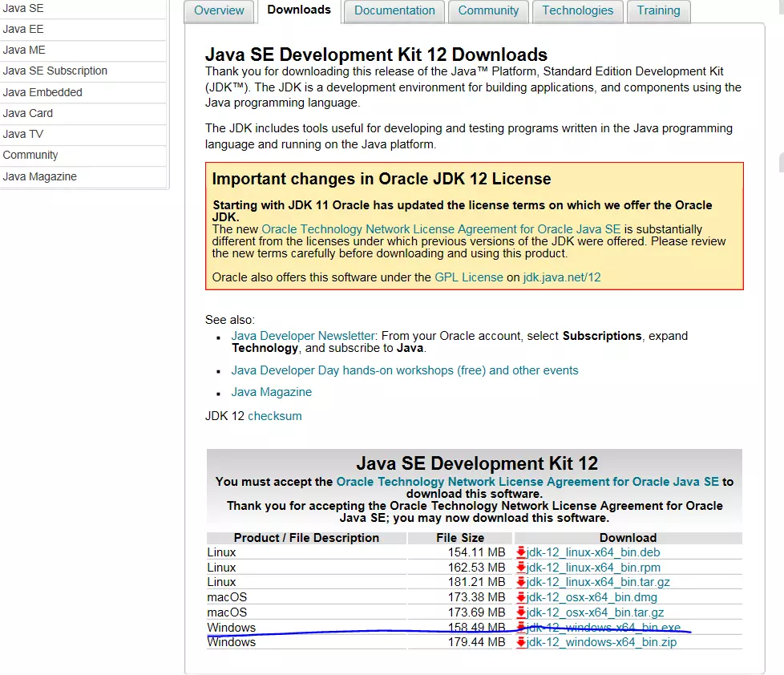Open the Java Developer Newsletter link
Viewport: 784px width, 675px height.
pos(303,336)
